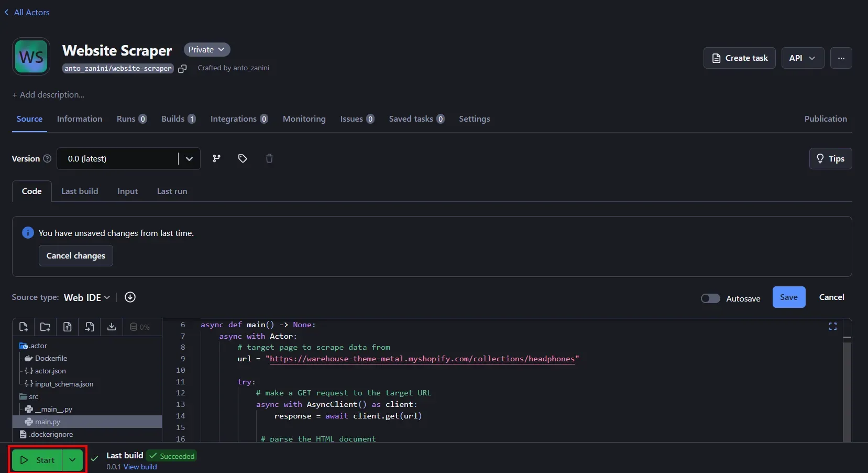Click the circled download arrow beside Web IDE

click(130, 297)
